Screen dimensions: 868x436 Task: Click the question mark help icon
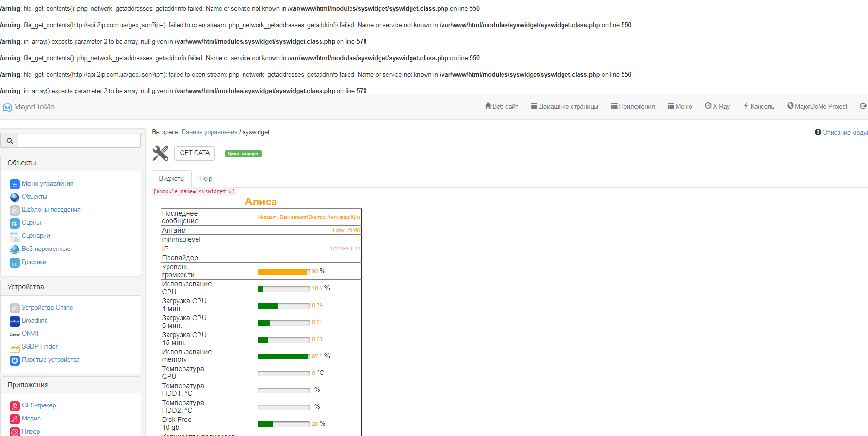pyautogui.click(x=818, y=132)
